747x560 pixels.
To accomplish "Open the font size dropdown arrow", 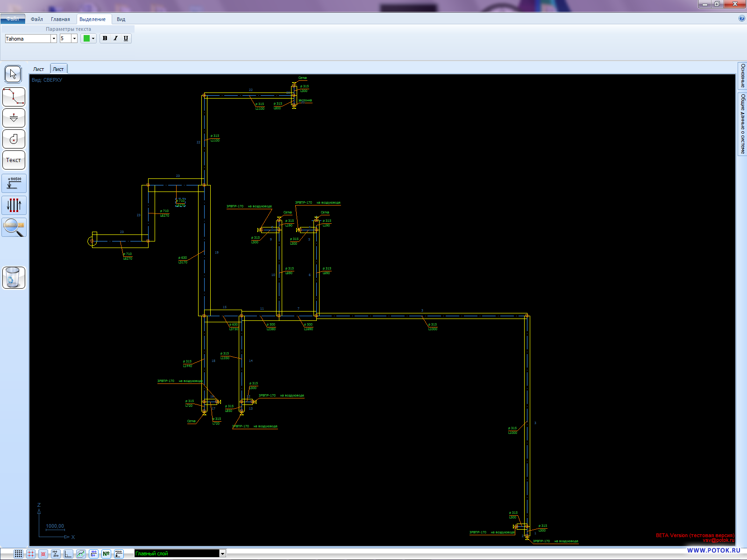I will pyautogui.click(x=74, y=39).
